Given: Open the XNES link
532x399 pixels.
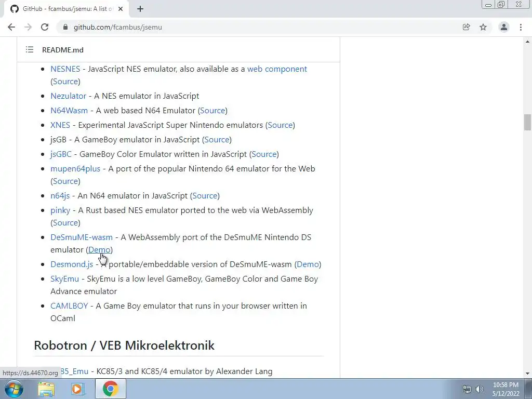Looking at the screenshot, I should click(60, 125).
